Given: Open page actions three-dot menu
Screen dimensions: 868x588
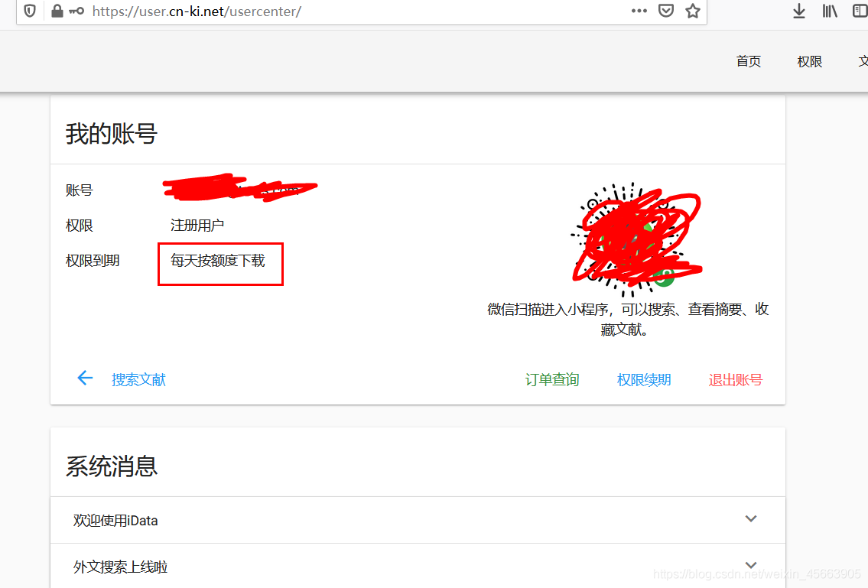Looking at the screenshot, I should pyautogui.click(x=639, y=11).
